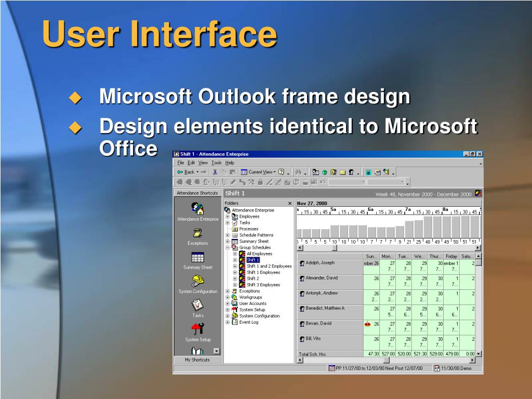Open the File menu
The image size is (532, 399).
click(180, 163)
